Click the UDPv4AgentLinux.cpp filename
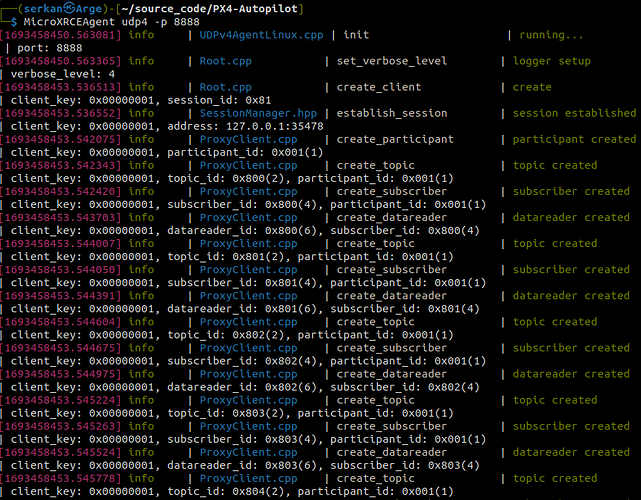Screen dimensions: 641x500 (x=261, y=35)
